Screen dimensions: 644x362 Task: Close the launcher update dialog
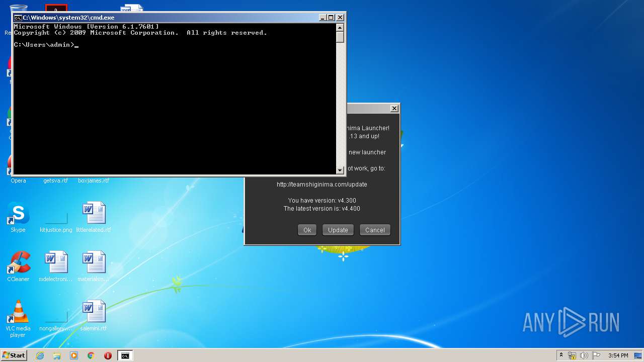pos(394,108)
